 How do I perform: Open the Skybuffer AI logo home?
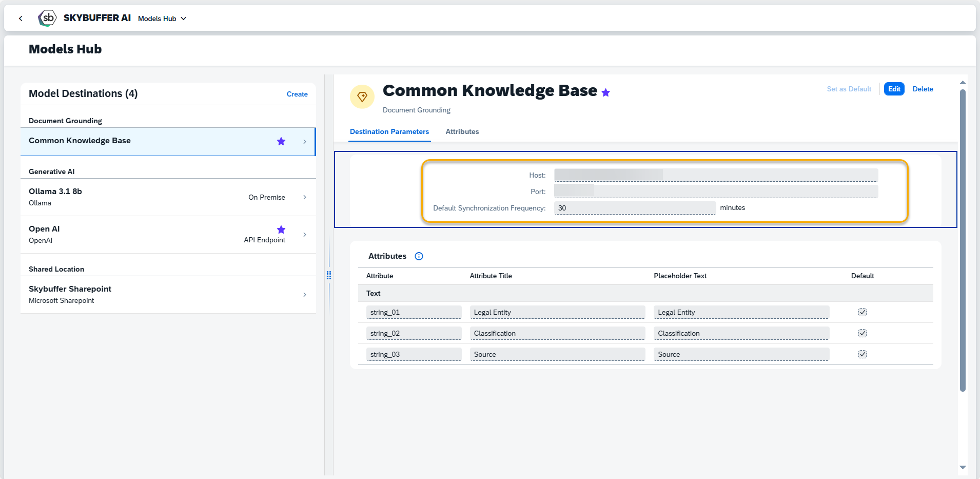[47, 18]
